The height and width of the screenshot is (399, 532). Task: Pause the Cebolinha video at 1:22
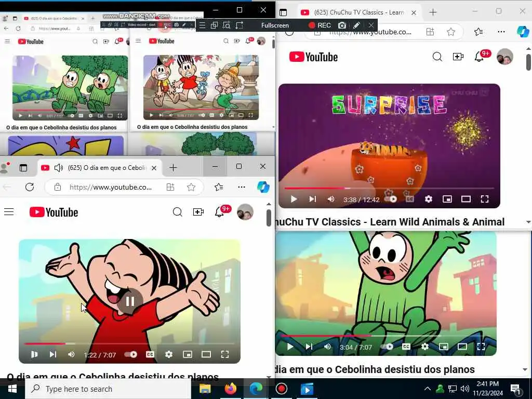tap(34, 354)
